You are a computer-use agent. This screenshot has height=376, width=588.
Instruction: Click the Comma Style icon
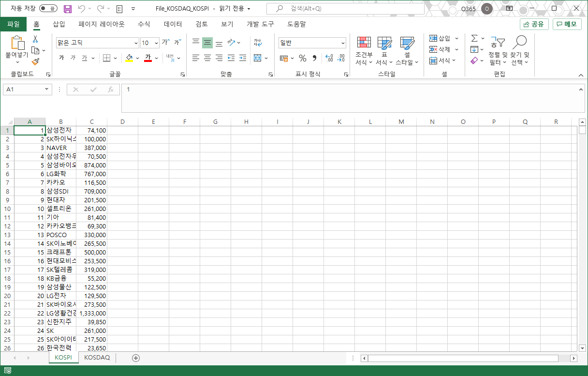314,58
